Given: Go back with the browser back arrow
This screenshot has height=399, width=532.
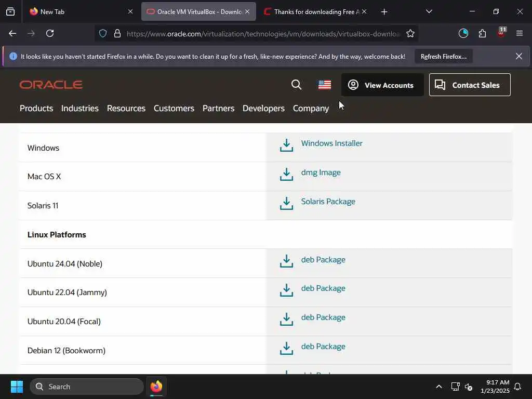Looking at the screenshot, I should 12,33.
